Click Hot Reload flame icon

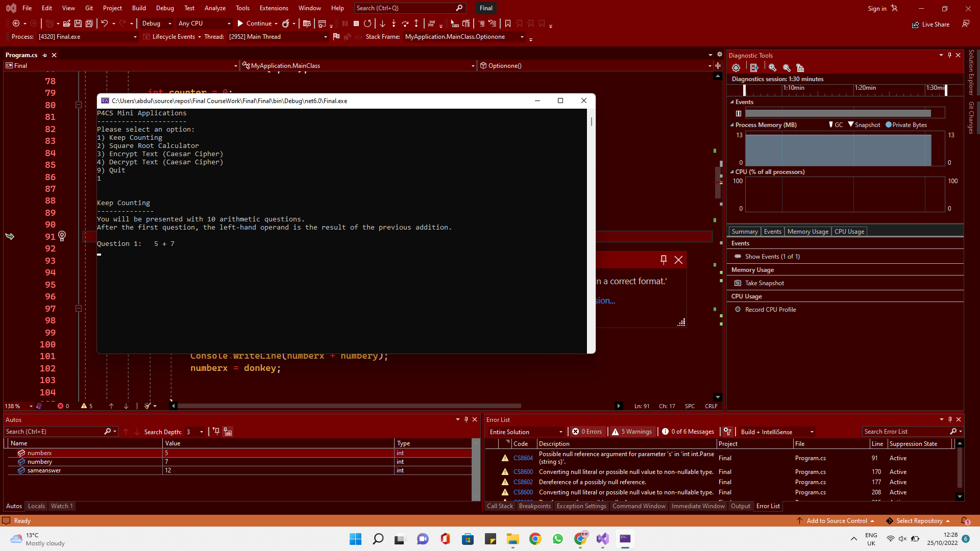[x=286, y=23]
